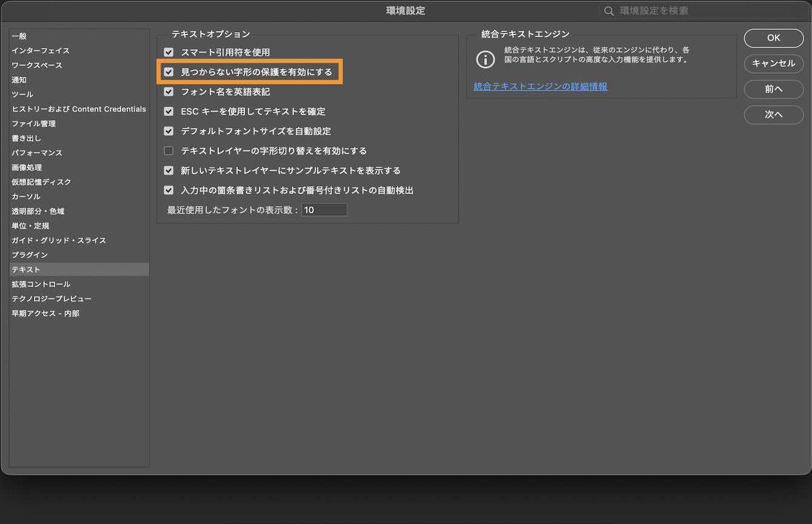Uncheck 見つからない字形の保護を有効にする

[168, 72]
